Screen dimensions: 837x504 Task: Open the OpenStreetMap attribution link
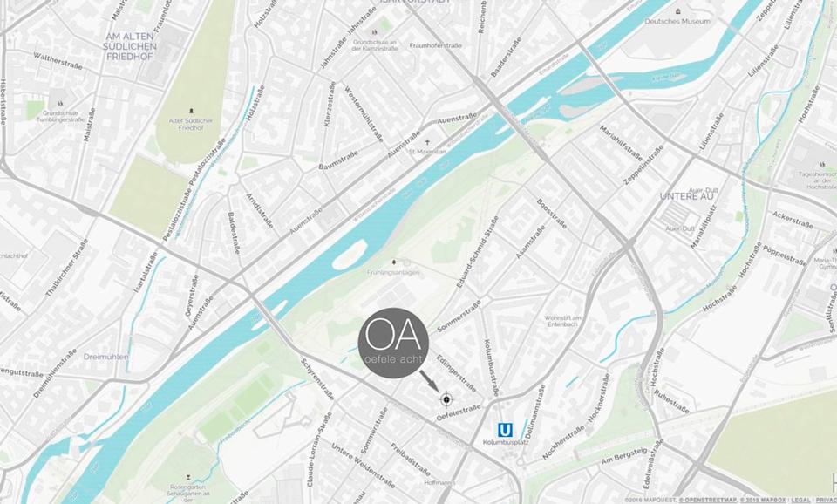707,501
